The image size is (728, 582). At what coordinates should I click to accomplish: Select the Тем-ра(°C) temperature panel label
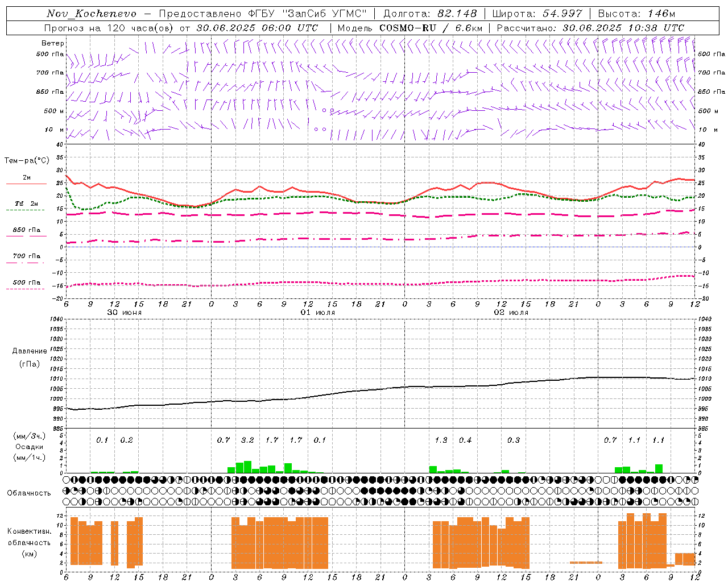[27, 161]
